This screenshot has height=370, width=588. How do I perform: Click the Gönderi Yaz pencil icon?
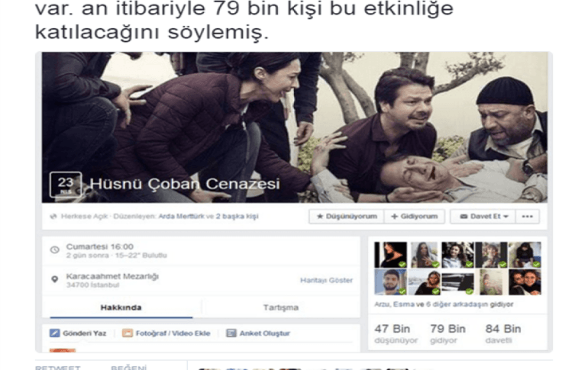click(x=55, y=333)
